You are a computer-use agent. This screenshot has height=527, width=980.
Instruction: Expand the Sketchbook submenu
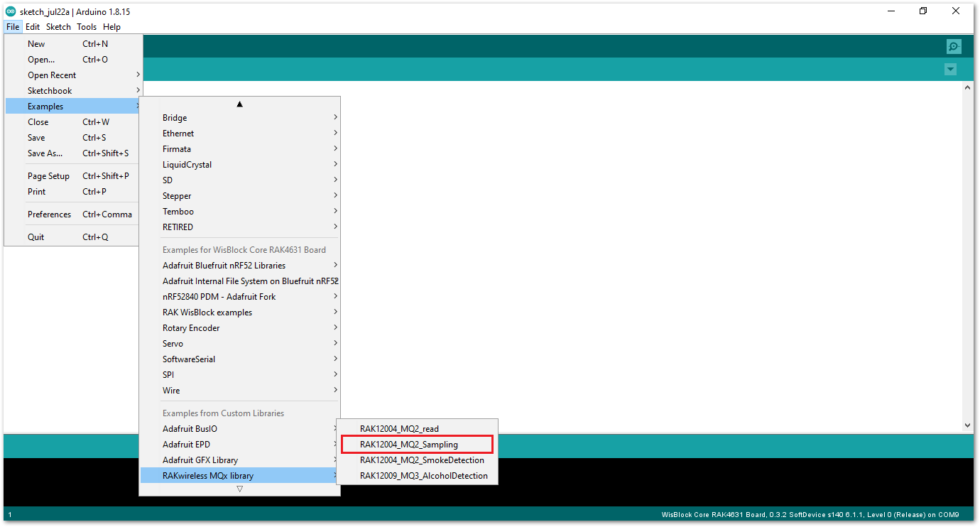[74, 91]
